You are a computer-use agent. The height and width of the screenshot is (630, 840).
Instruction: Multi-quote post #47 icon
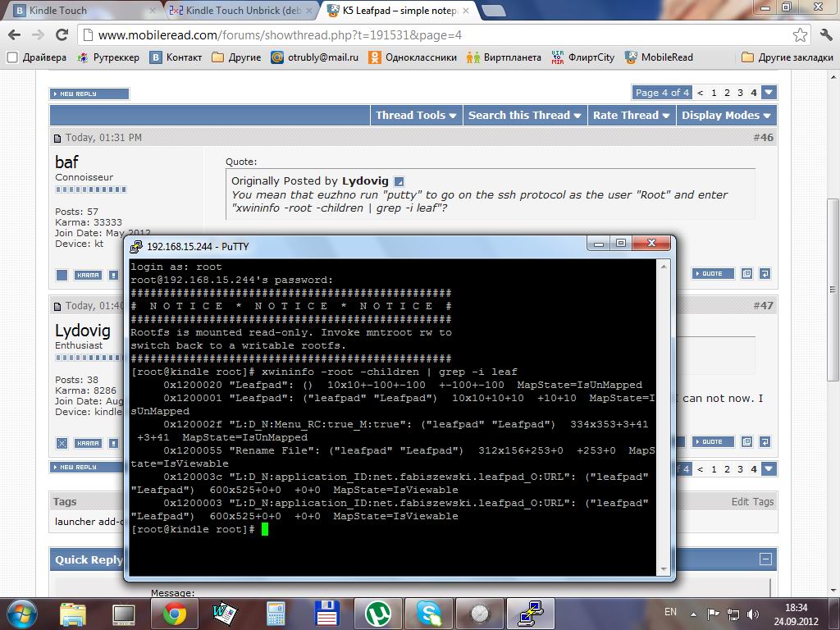(x=746, y=442)
